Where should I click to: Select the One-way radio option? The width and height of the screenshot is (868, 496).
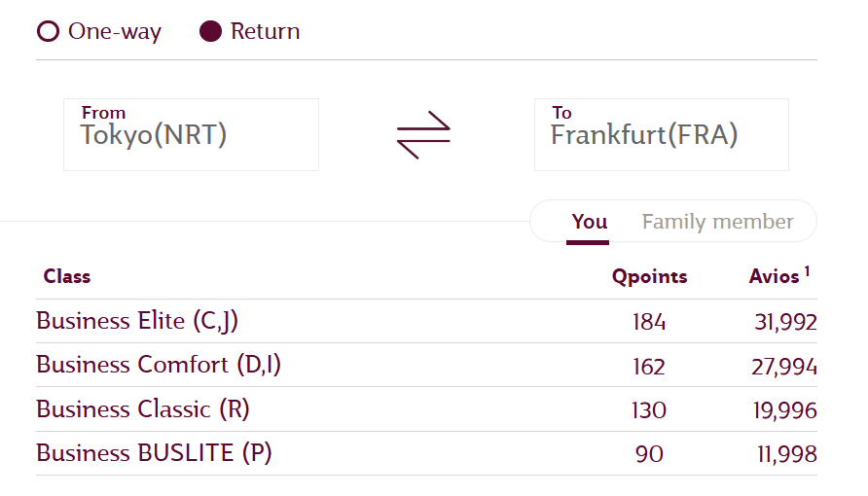48,31
